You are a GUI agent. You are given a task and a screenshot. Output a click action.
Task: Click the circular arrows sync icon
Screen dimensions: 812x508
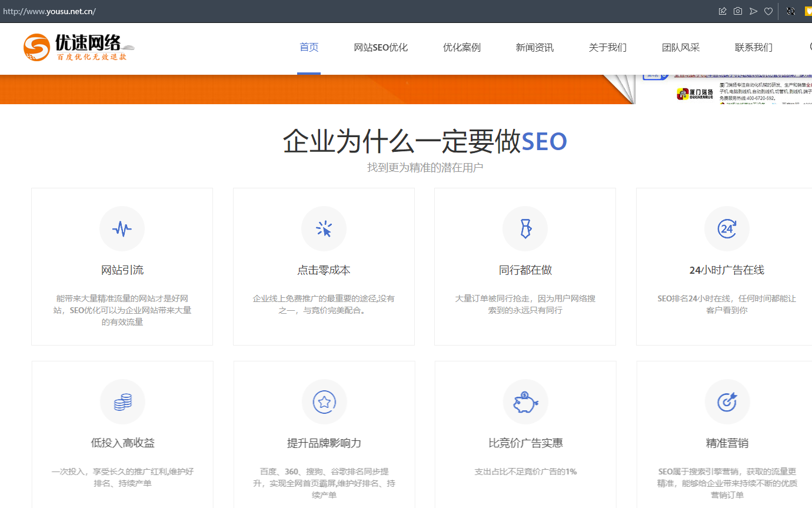(791, 11)
